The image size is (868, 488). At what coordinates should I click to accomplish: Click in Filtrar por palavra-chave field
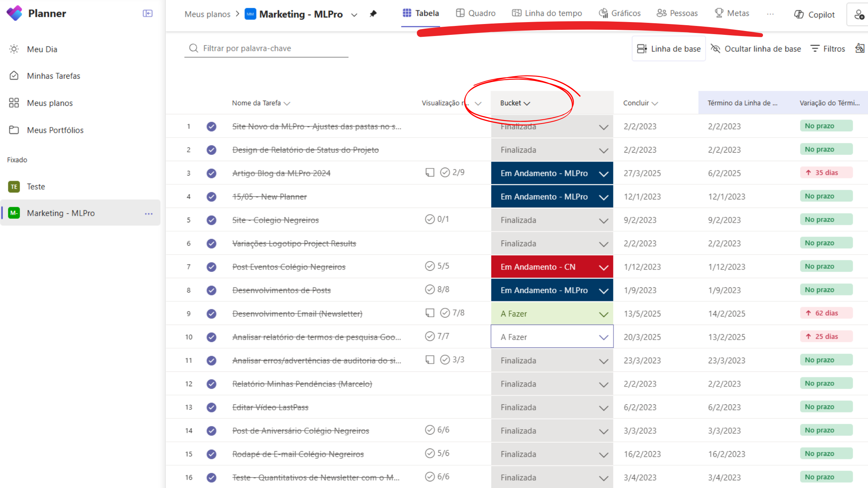[x=267, y=48]
